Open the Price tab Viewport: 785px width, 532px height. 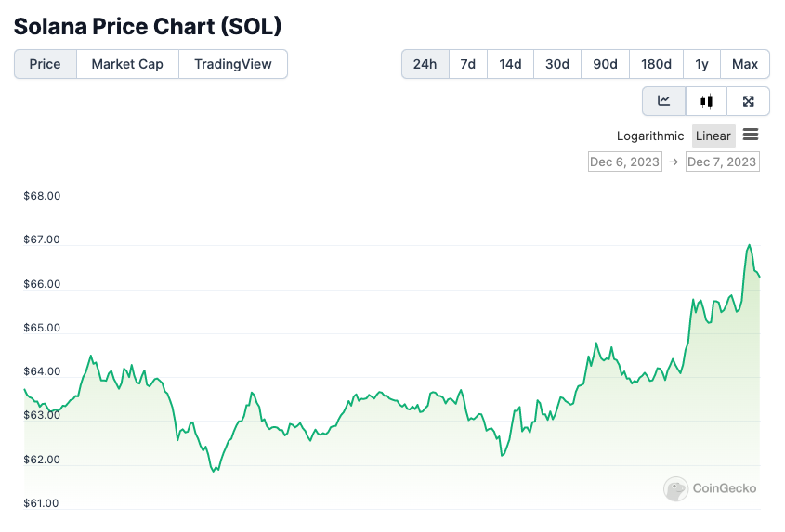(x=45, y=64)
